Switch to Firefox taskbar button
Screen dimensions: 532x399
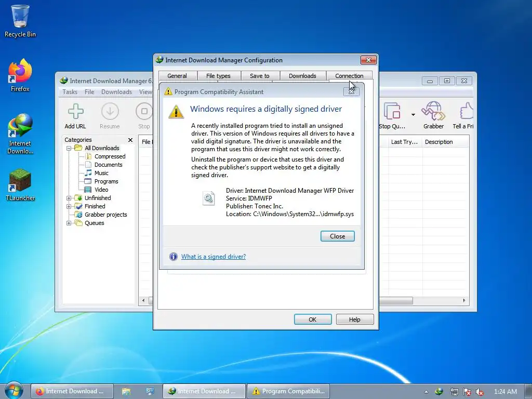click(72, 391)
